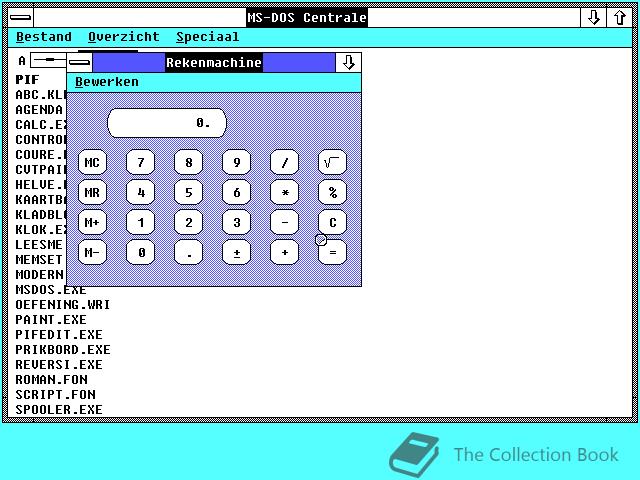The image size is (640, 480).
Task: Click the MS-DOS Centrale title bar
Action: pos(307,18)
